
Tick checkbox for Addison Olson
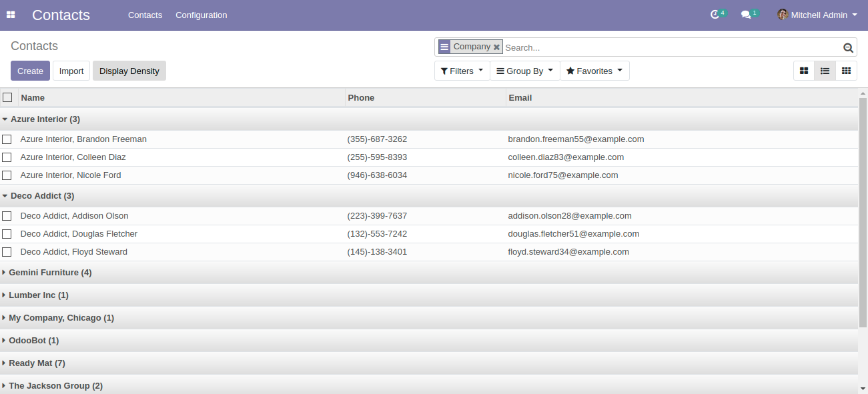[7, 216]
